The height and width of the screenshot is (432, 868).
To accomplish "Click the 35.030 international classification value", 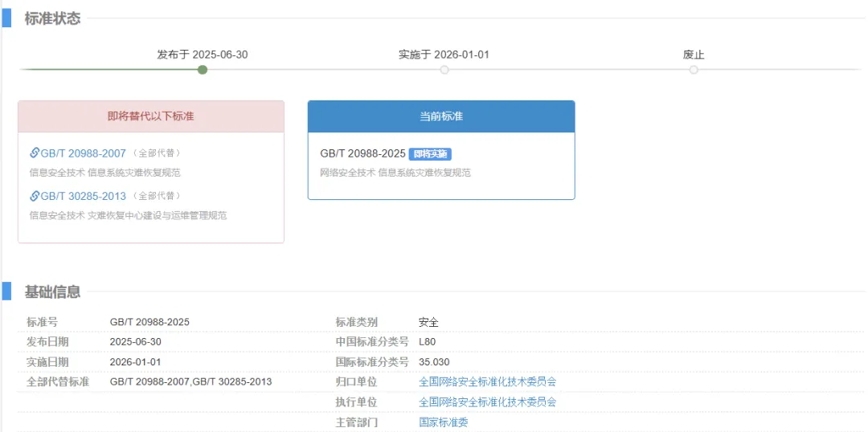I will coord(434,362).
